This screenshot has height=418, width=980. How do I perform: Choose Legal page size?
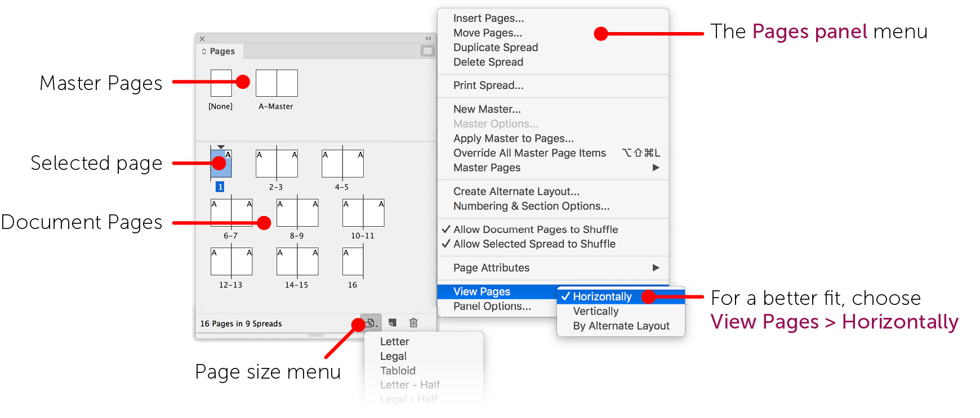pos(424,356)
